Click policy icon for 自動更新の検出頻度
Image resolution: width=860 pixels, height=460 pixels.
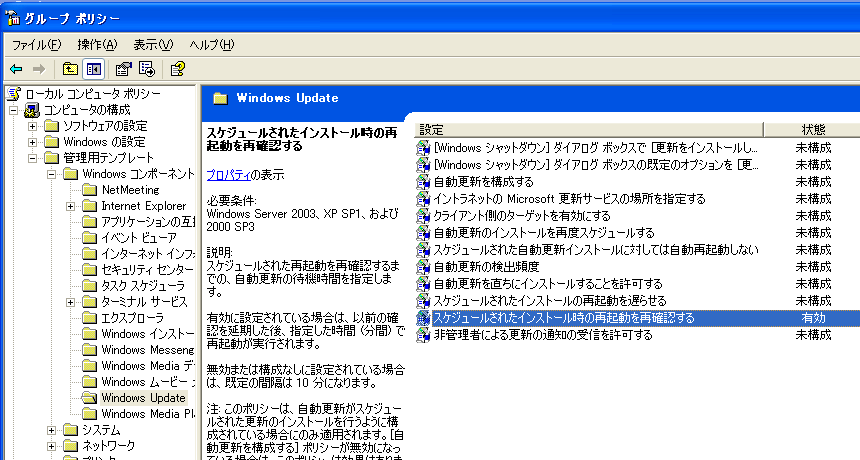coord(423,266)
